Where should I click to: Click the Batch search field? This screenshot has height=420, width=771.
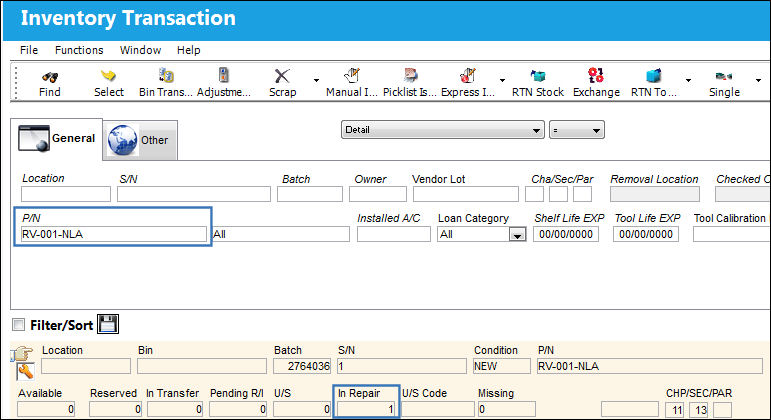pyautogui.click(x=310, y=194)
